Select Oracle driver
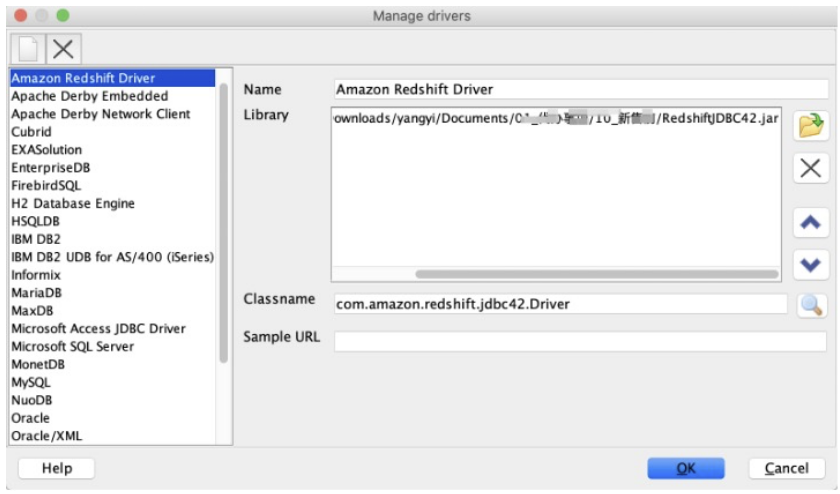The image size is (840, 494). point(112,418)
